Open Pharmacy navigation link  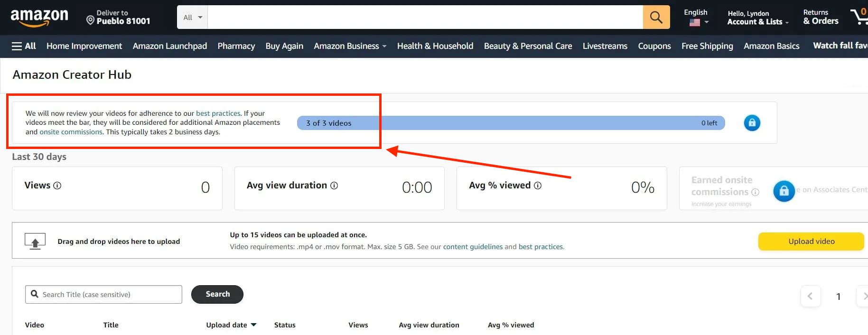236,46
